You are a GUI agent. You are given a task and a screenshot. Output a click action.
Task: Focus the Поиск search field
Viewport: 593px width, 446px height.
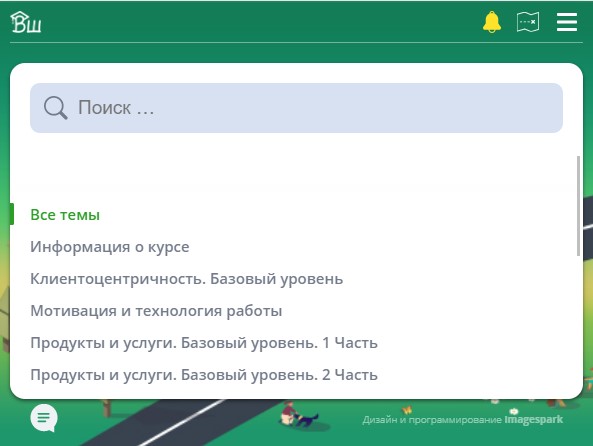[x=296, y=108]
